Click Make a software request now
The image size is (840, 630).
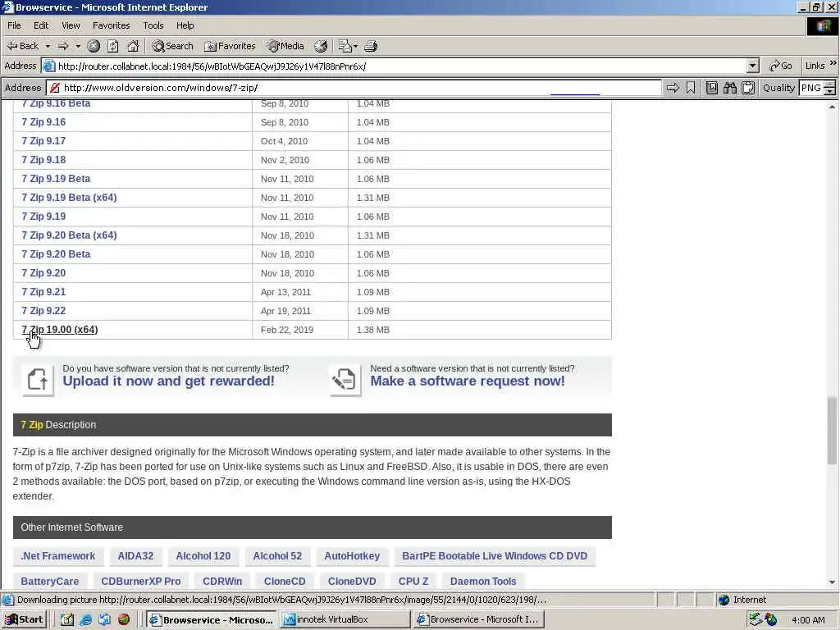point(467,381)
